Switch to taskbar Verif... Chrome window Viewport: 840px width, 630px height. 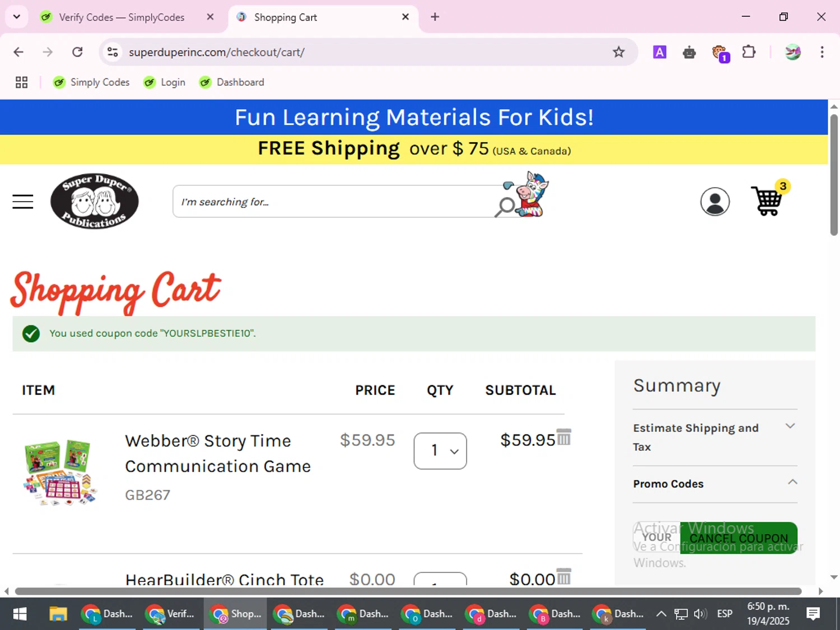171,614
